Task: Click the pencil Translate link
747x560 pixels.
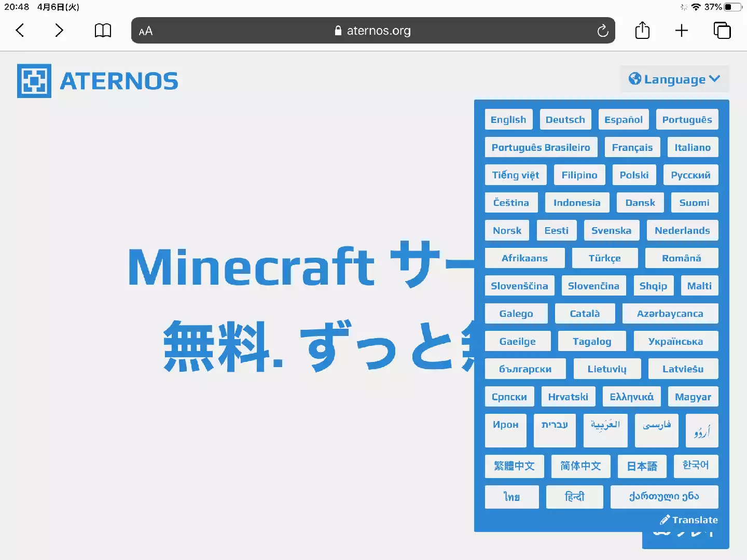Action: [689, 520]
